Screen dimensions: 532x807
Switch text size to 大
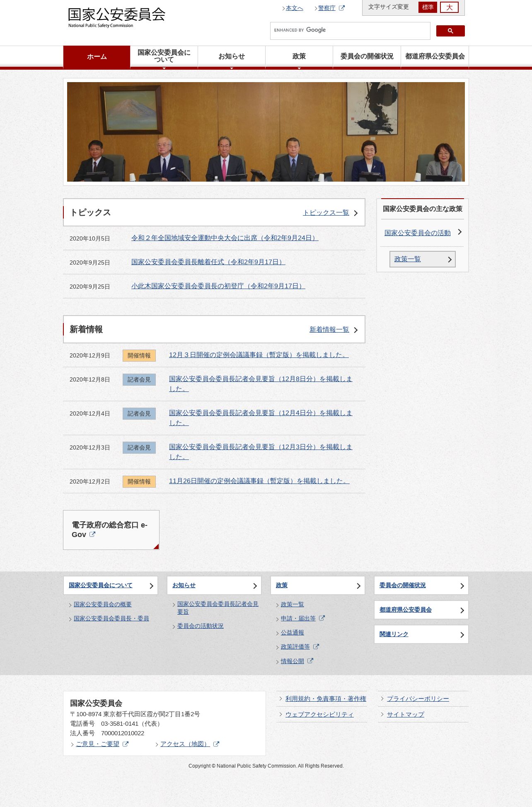(x=449, y=7)
